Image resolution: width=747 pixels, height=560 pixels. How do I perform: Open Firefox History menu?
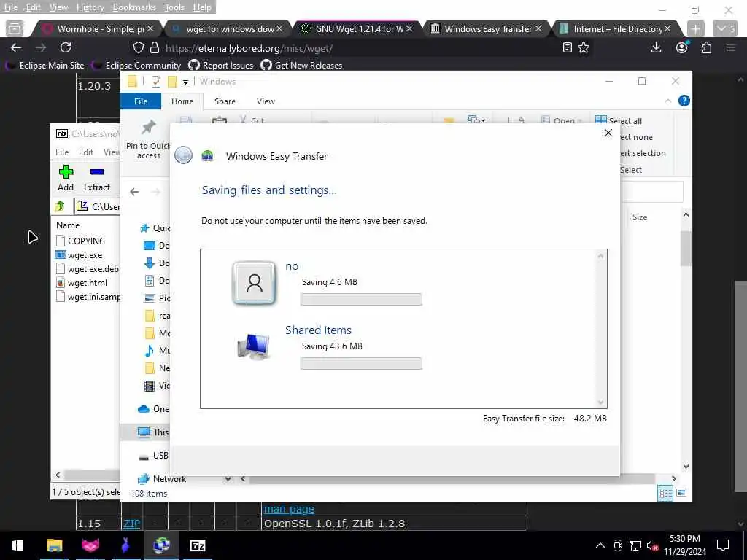(x=90, y=7)
